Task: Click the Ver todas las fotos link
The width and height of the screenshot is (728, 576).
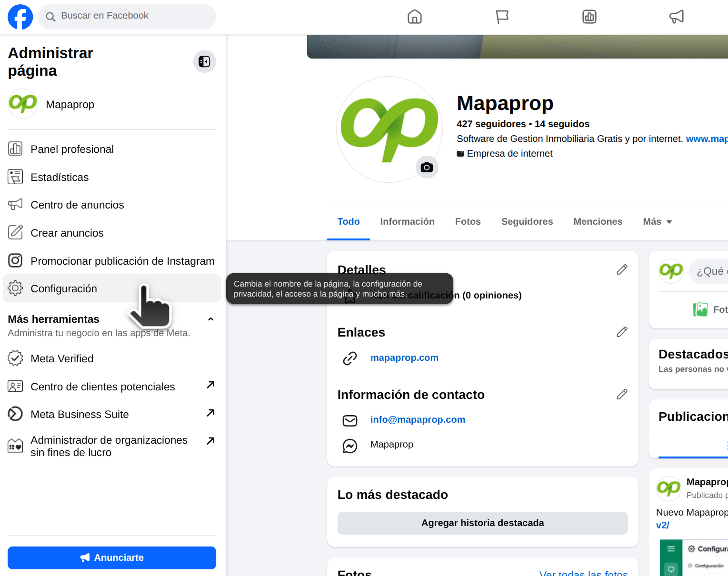Action: point(583,573)
